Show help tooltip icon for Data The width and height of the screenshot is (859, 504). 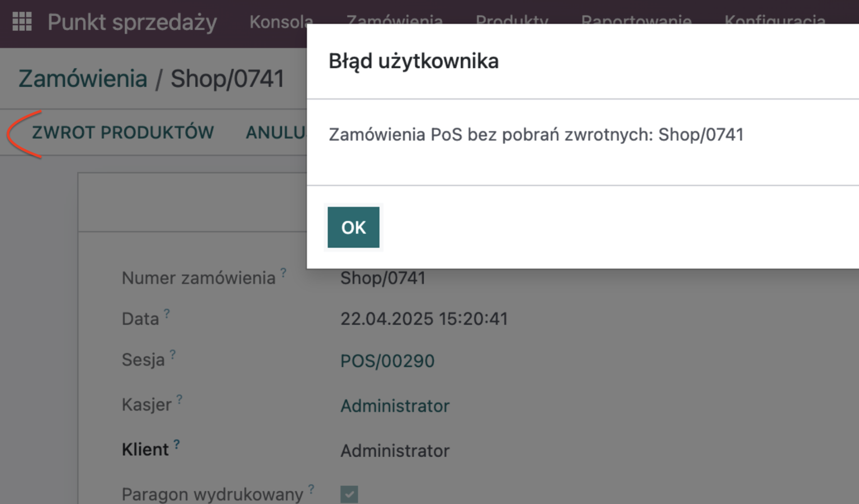pos(166,313)
